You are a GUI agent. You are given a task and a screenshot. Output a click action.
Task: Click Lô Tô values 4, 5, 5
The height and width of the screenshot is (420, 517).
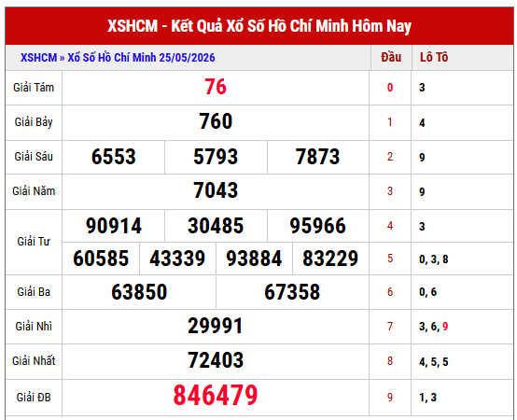click(x=434, y=362)
